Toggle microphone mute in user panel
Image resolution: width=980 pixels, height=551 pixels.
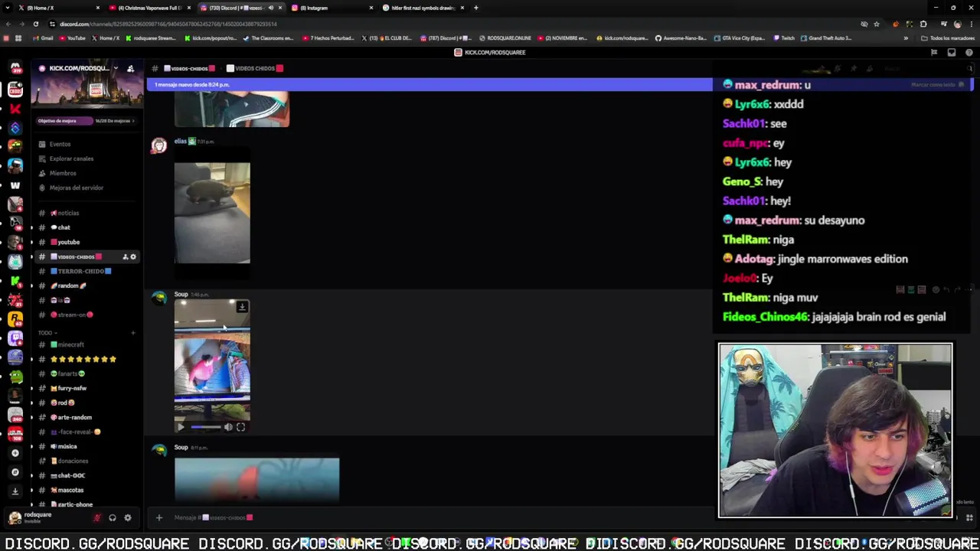coord(96,518)
